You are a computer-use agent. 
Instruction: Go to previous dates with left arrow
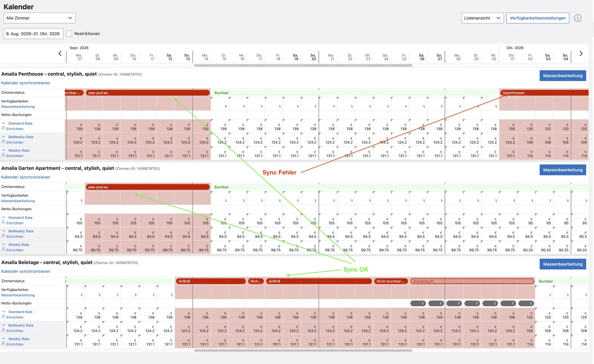[60, 53]
